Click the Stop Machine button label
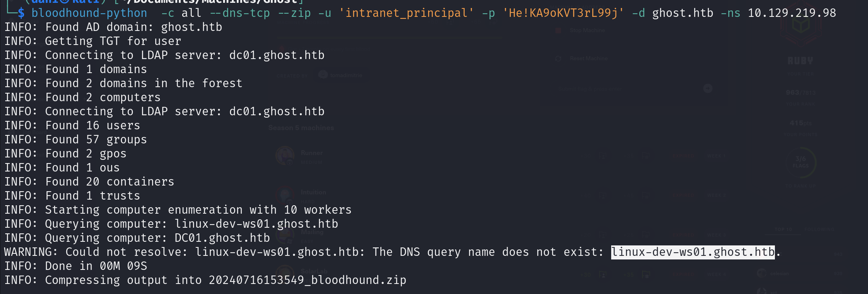Viewport: 868px width, 294px height. click(x=587, y=31)
